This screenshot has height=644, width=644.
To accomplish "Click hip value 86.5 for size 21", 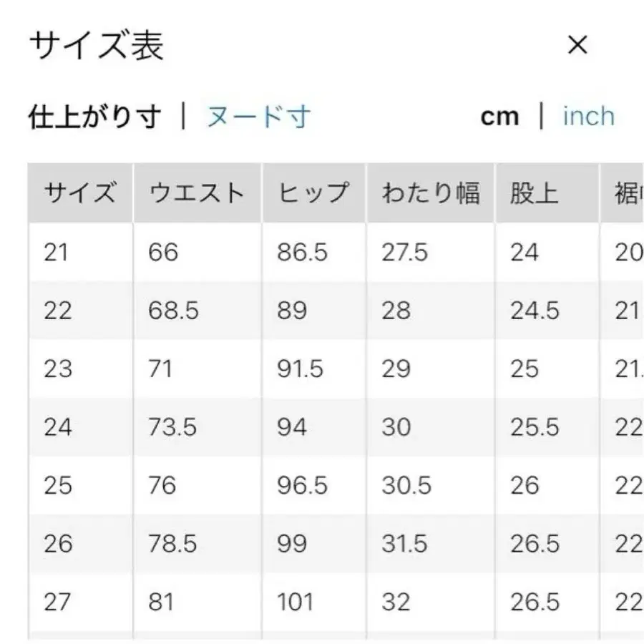I will click(x=300, y=252).
